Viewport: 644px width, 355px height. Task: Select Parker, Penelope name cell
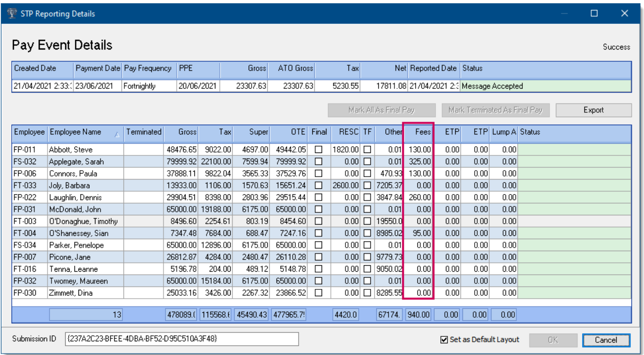86,245
